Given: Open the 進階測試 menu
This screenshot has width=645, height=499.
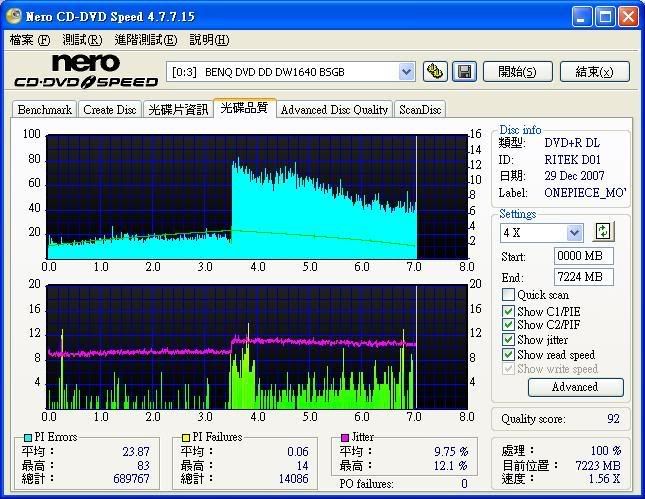Looking at the screenshot, I should pos(146,40).
